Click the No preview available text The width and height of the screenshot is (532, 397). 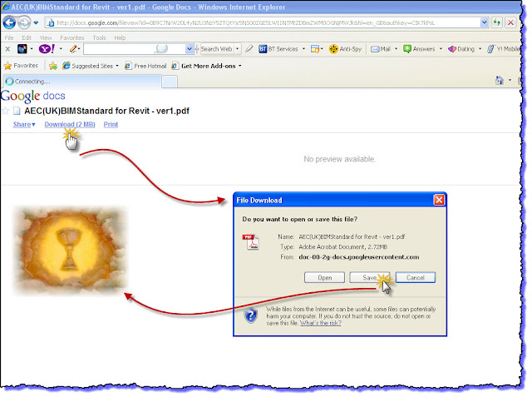(339, 159)
